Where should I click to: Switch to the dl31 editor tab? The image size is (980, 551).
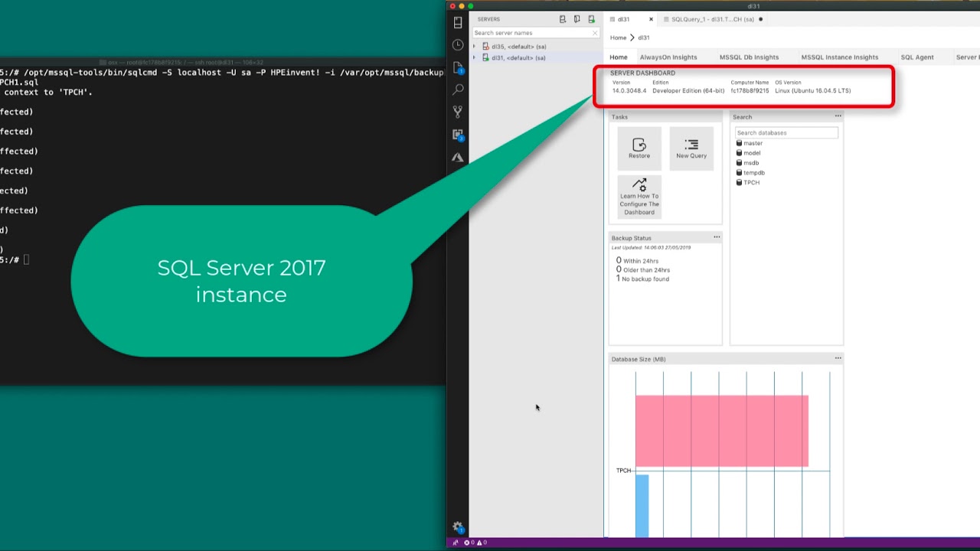(624, 19)
